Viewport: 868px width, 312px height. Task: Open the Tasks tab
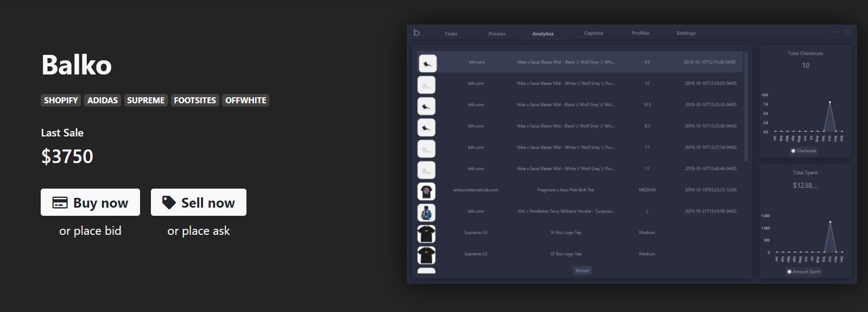(x=451, y=34)
